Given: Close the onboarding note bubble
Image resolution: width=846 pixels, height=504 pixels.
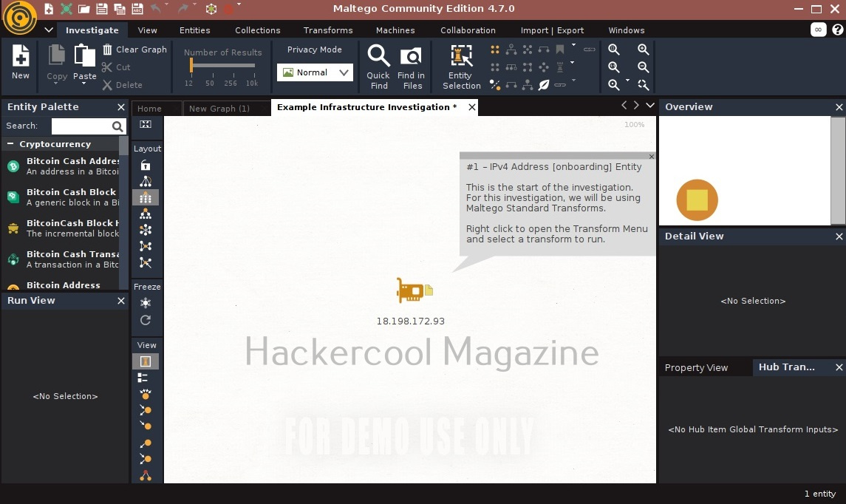Looking at the screenshot, I should 652,157.
